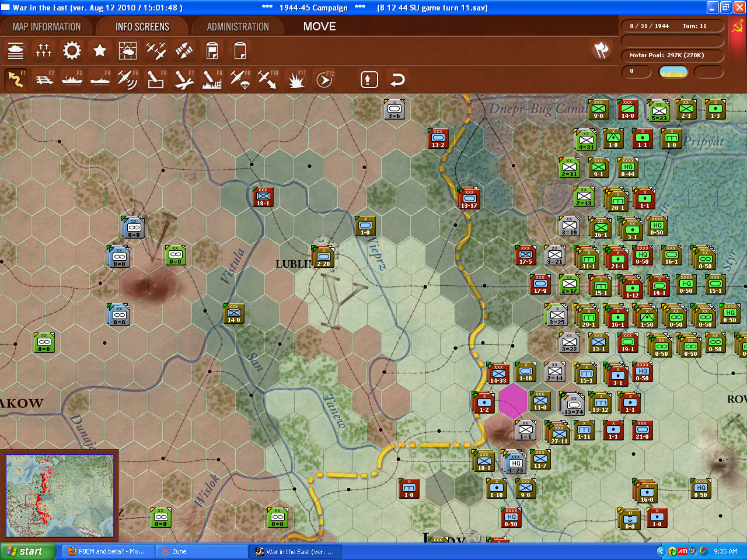Screen dimensions: 747x560
Task: Select the F1 move mode
Action: point(16,79)
